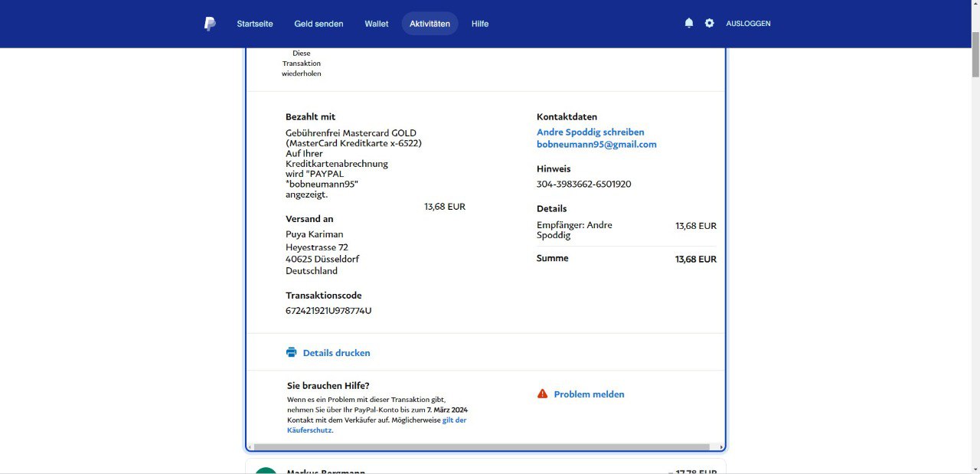
Task: Open the Hilfe menu item
Action: point(480,24)
